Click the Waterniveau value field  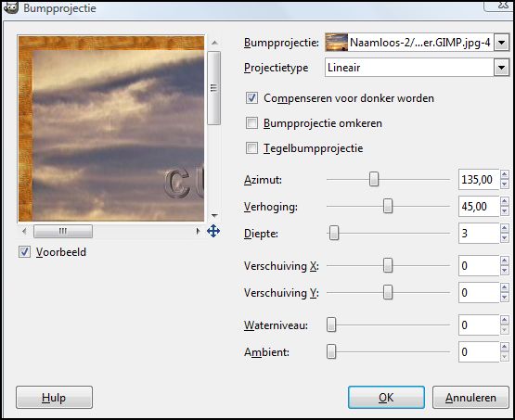[x=479, y=325]
